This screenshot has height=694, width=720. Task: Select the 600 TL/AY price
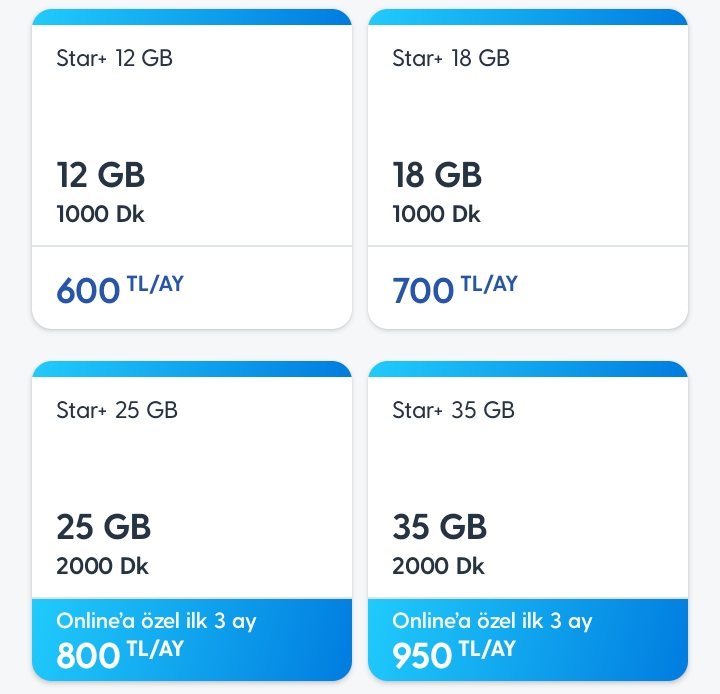[120, 289]
